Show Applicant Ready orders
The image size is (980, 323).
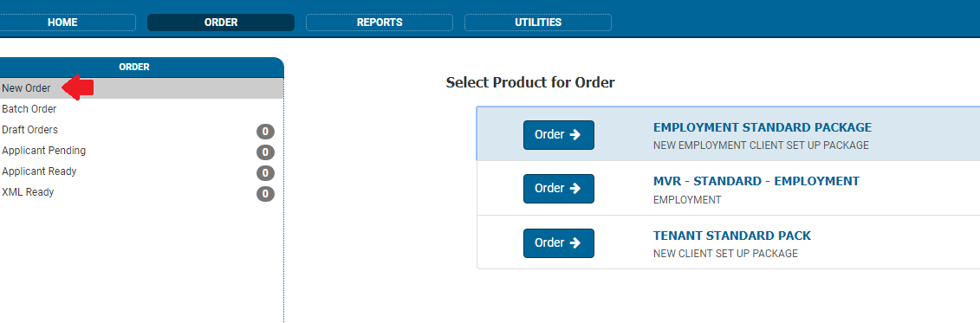coord(39,171)
